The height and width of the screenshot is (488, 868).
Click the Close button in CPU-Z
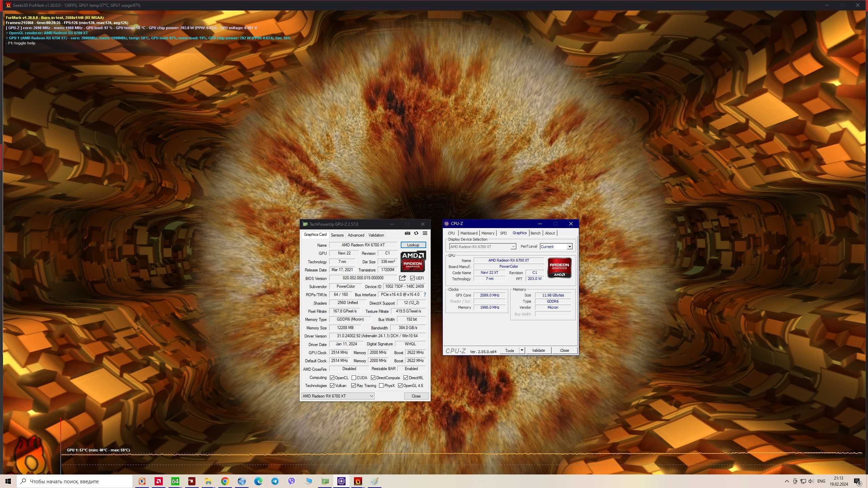click(x=564, y=350)
